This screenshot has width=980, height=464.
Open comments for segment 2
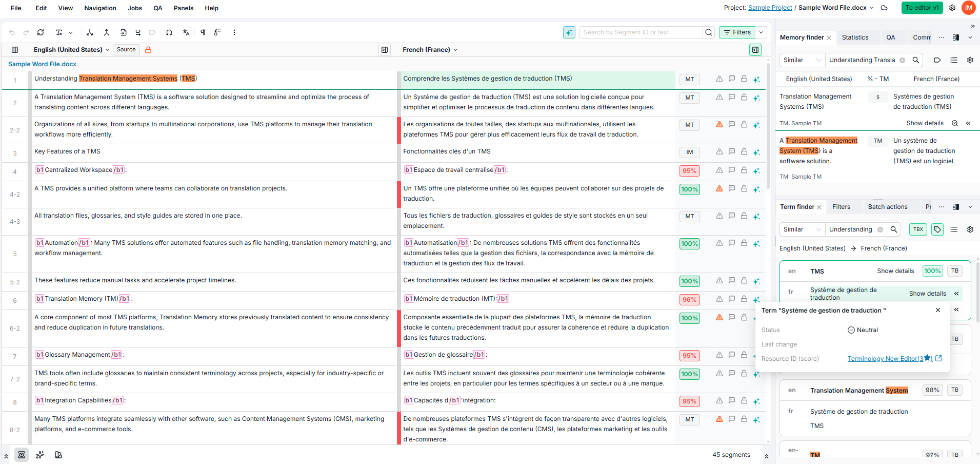point(732,97)
